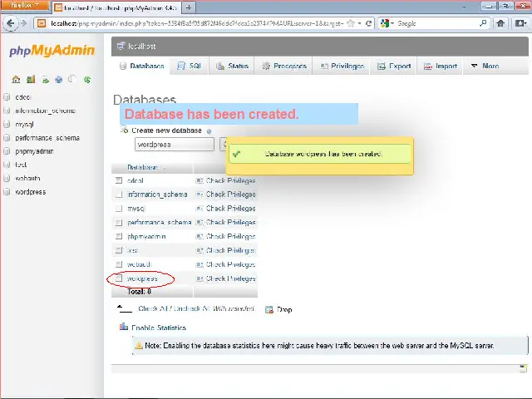The height and width of the screenshot is (399, 532).
Task: Open the Firefox menu button dropdown
Action: pyautogui.click(x=25, y=6)
